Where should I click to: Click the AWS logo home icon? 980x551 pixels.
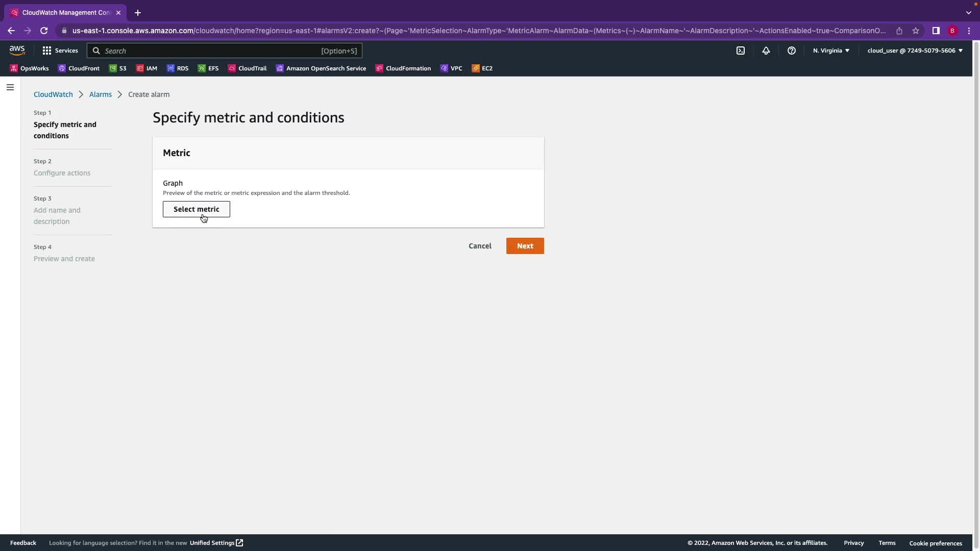tap(17, 51)
